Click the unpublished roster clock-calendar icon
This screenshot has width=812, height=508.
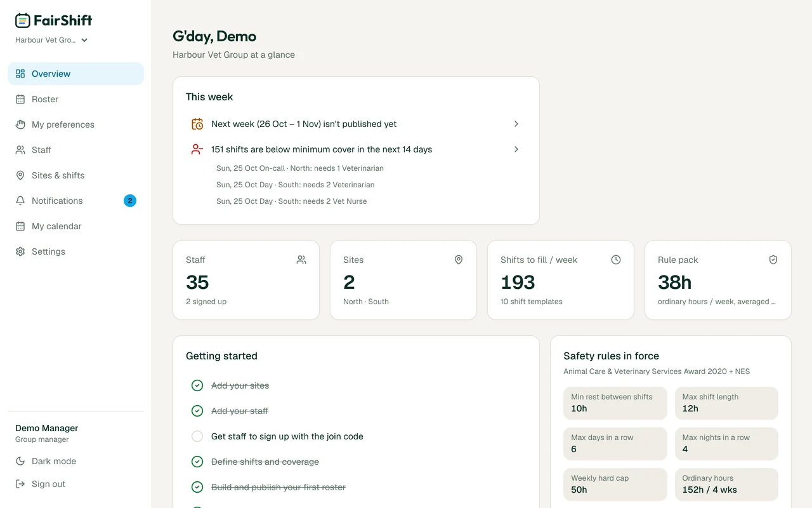pos(197,124)
